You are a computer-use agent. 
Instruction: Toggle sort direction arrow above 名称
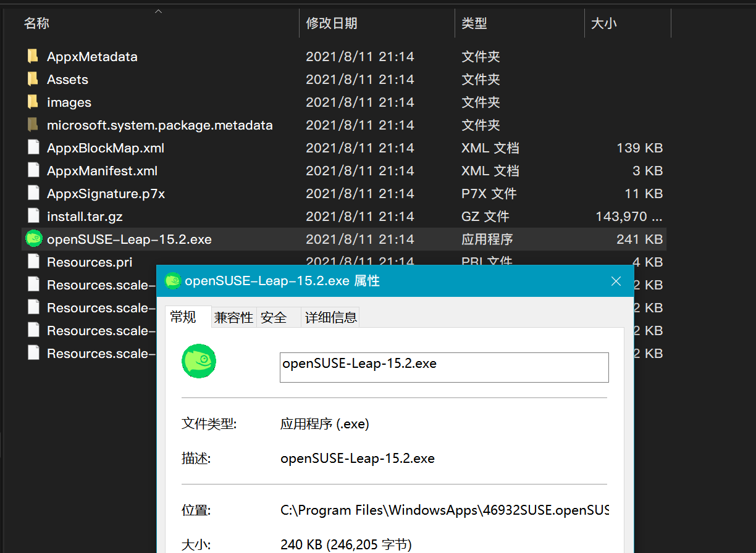[x=158, y=11]
